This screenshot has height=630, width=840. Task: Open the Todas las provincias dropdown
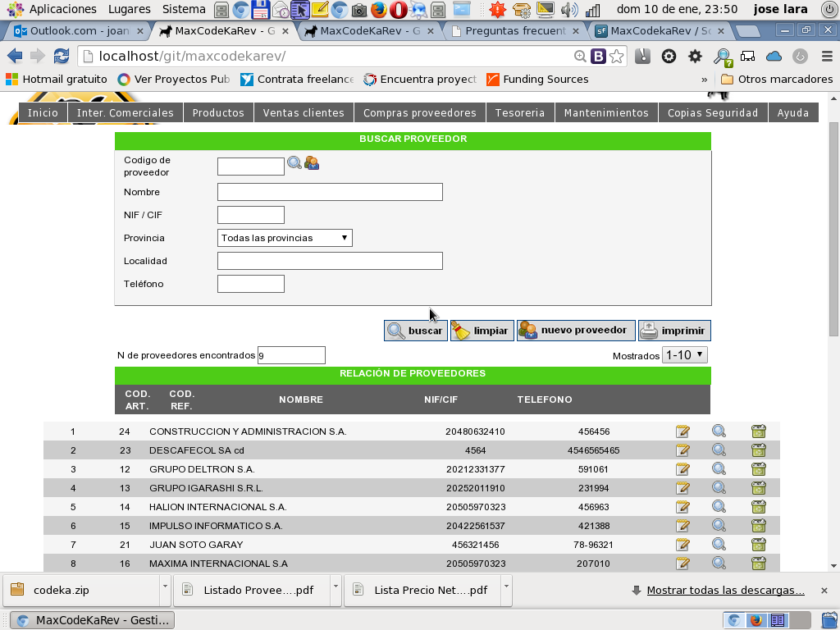(x=283, y=237)
